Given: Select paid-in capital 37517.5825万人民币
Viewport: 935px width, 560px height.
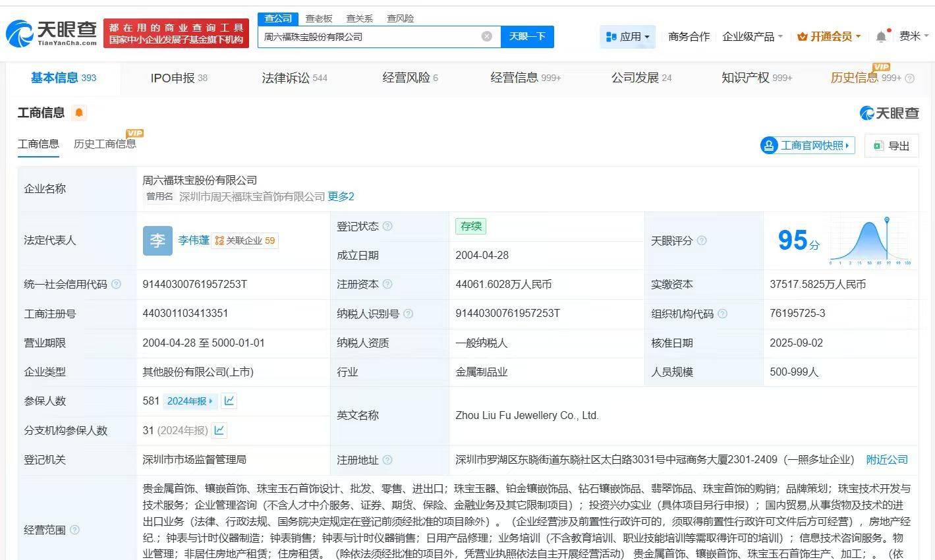Looking at the screenshot, I should (818, 285).
